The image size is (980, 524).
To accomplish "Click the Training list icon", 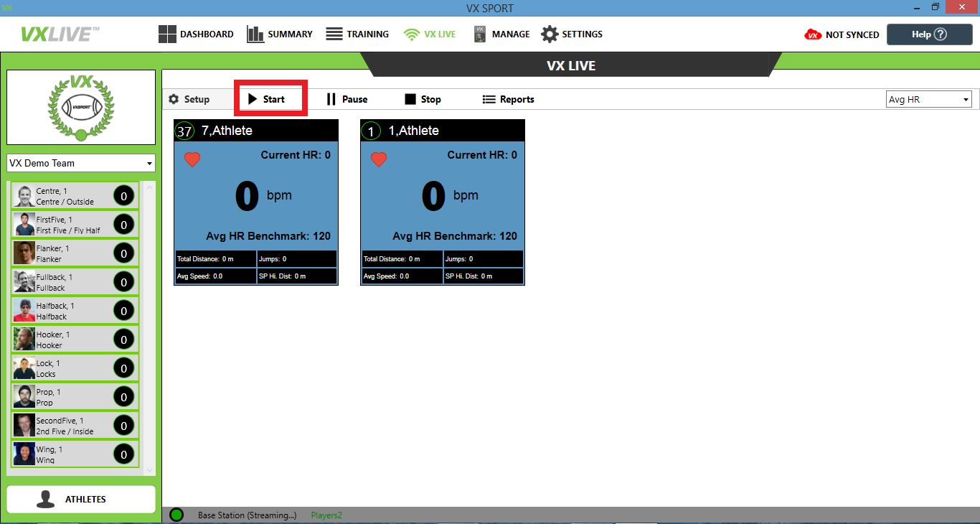I will coord(334,34).
